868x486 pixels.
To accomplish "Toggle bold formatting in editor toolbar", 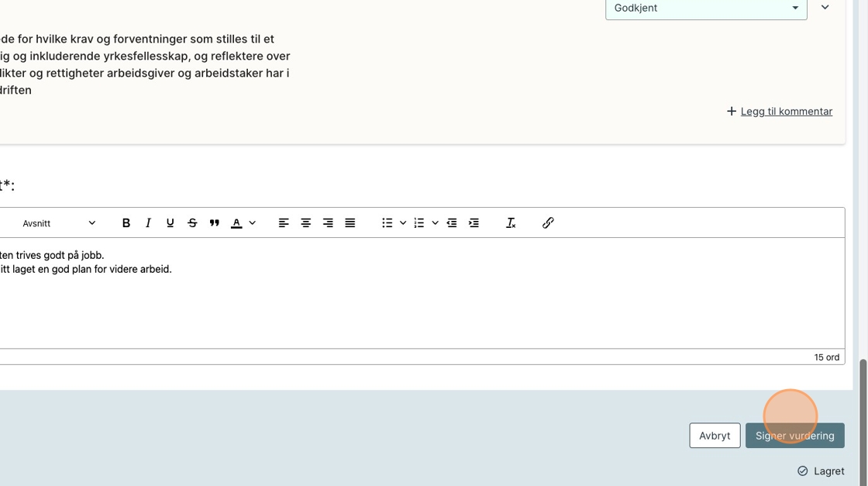I will point(126,223).
